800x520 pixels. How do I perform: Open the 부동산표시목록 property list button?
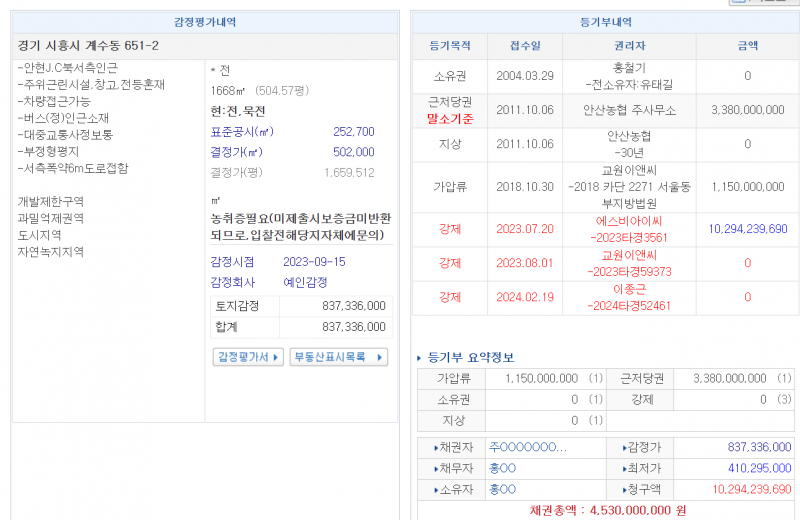click(338, 357)
